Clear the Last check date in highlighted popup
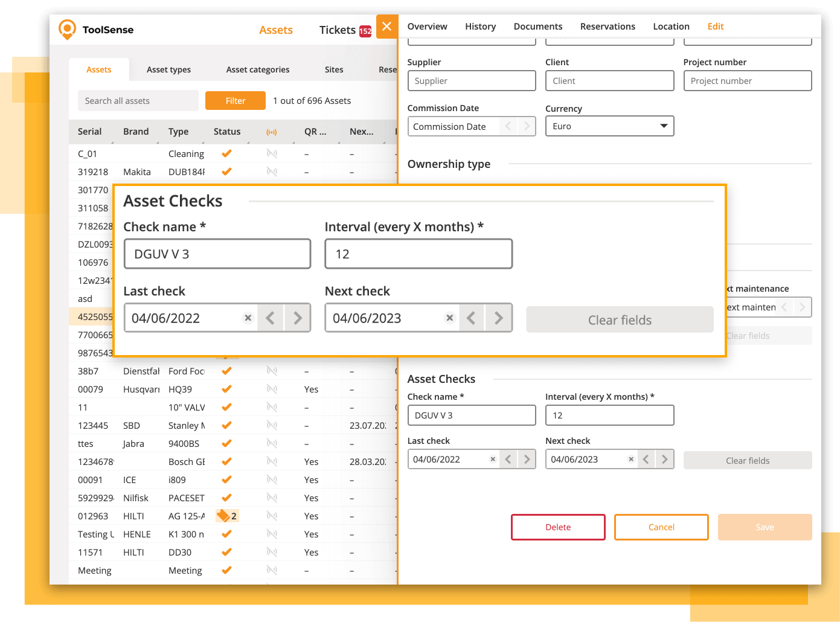The image size is (840, 622). tap(248, 318)
